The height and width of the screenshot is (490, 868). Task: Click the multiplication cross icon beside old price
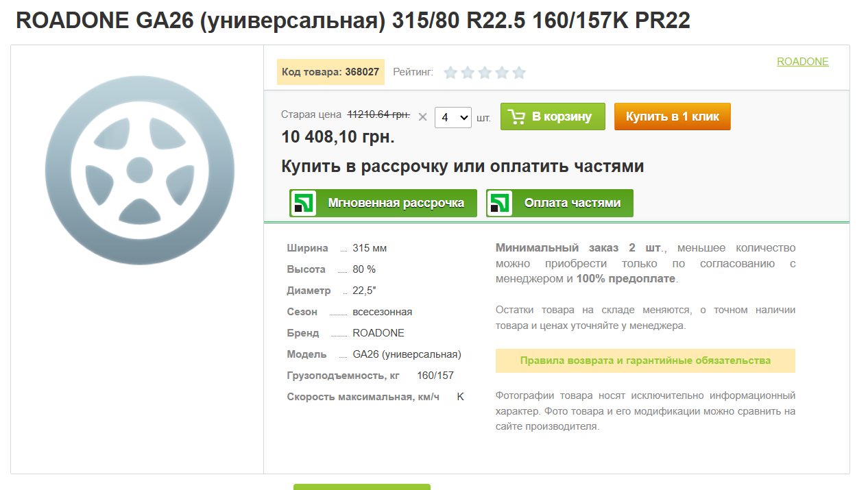click(422, 117)
